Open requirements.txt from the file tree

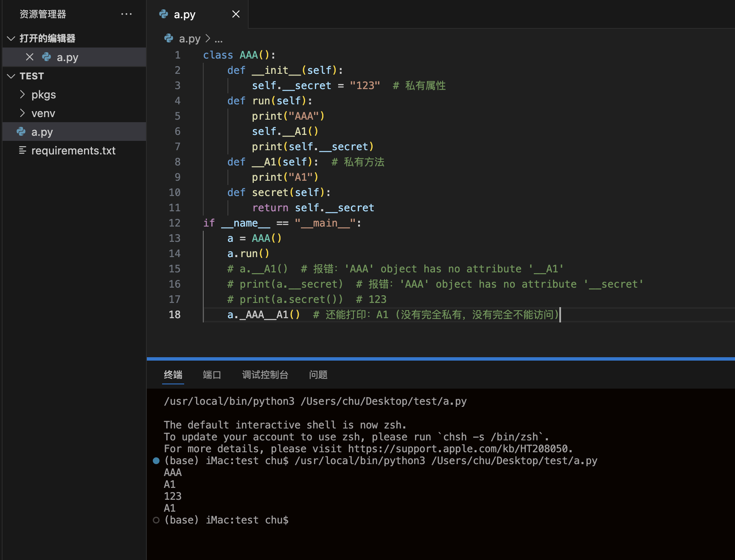click(73, 151)
